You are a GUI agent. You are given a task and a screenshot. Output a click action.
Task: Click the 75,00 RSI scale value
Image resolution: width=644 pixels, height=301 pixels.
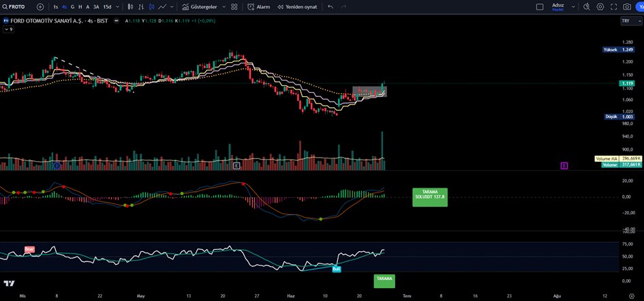click(626, 244)
